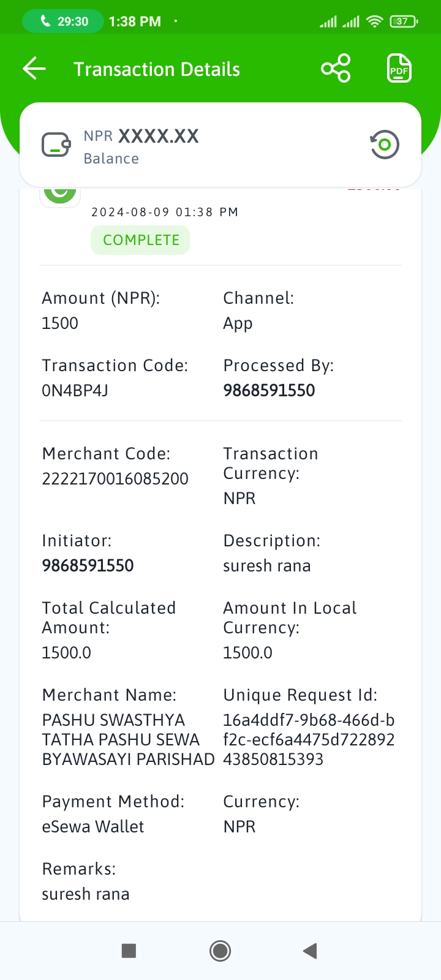Download the receipt with the PDF icon

399,69
